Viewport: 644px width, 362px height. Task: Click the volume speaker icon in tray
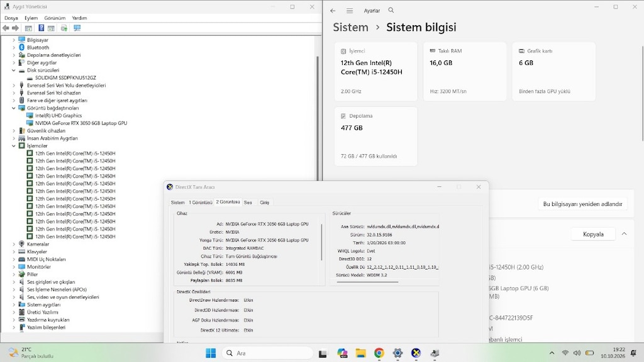pyautogui.click(x=577, y=353)
